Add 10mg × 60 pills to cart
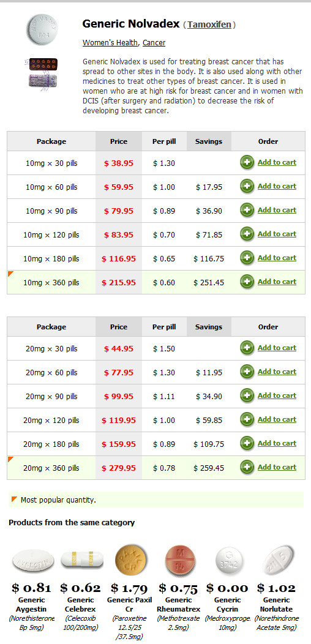Image resolution: width=311 pixels, height=644 pixels. pos(277,186)
